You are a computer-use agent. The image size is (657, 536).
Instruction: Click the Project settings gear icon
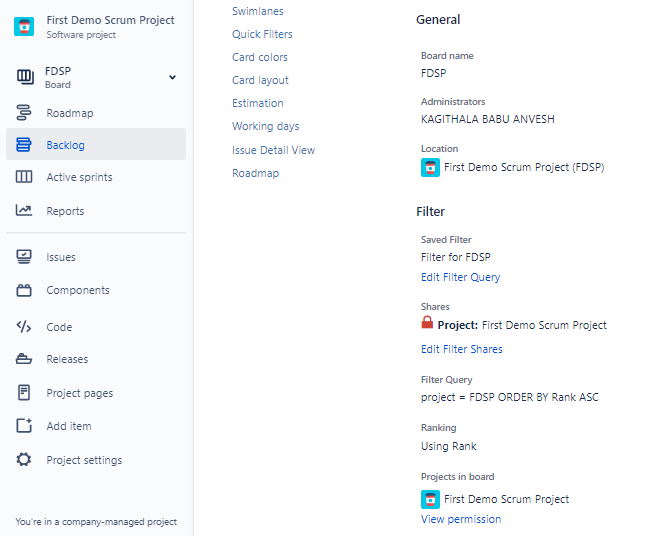24,459
